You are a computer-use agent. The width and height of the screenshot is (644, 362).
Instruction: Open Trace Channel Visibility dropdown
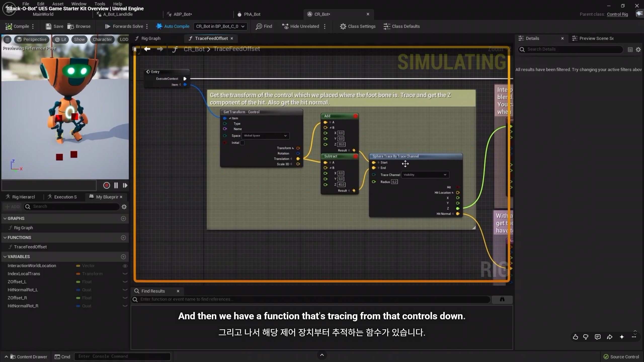tap(425, 175)
